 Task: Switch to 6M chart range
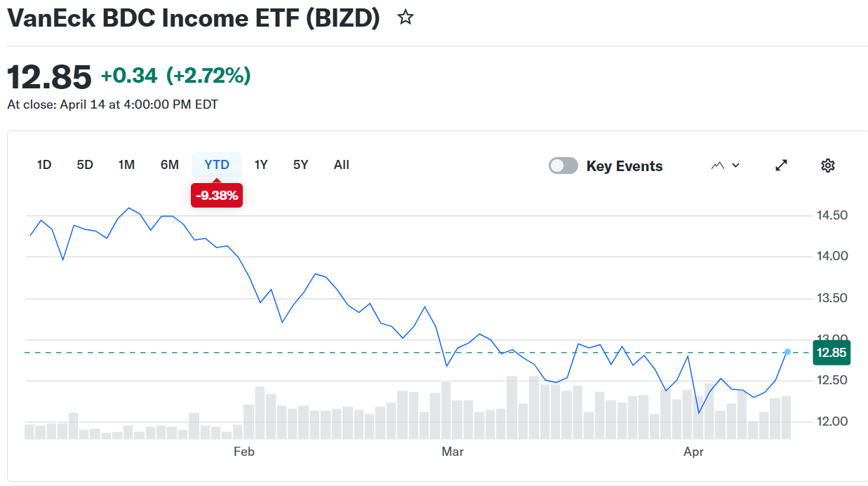170,165
